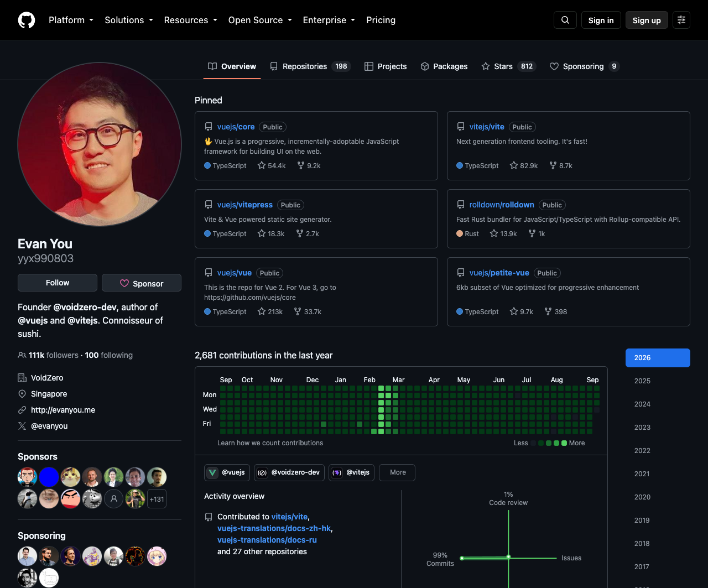Open the Open Source dropdown
Screen dimensions: 708x588
(x=260, y=20)
